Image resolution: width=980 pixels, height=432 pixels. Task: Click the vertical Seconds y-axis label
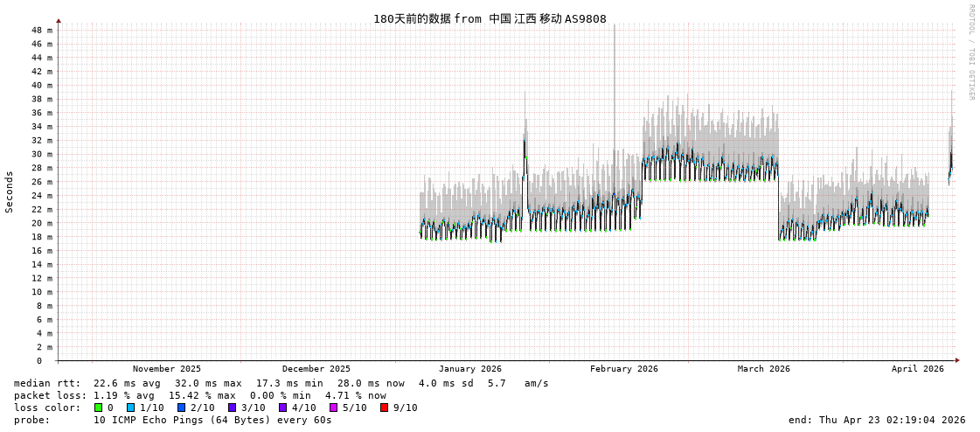pyautogui.click(x=10, y=192)
